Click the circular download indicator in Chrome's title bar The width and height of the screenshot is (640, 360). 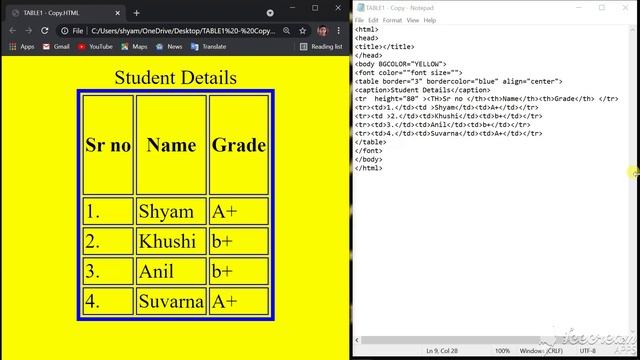[270, 13]
